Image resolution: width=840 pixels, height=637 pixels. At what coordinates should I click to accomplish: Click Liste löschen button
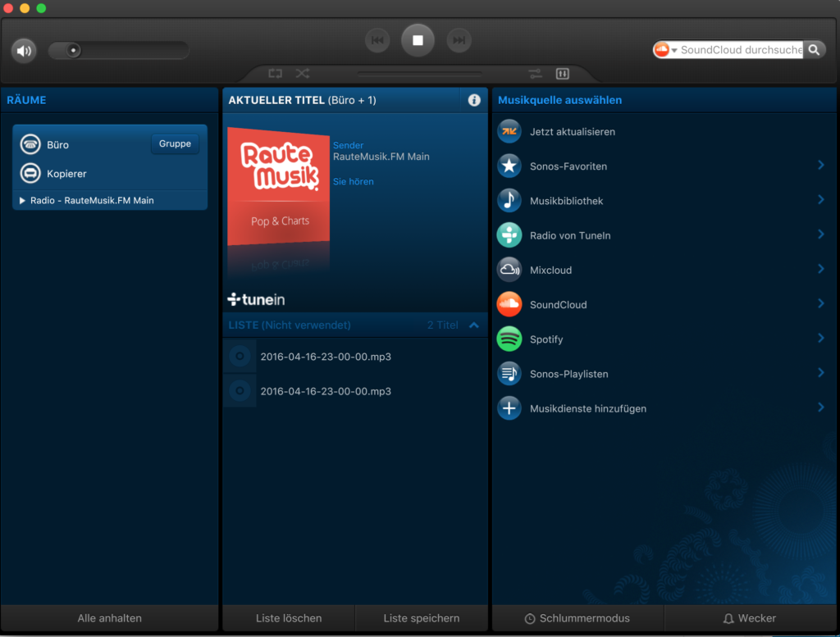(289, 618)
